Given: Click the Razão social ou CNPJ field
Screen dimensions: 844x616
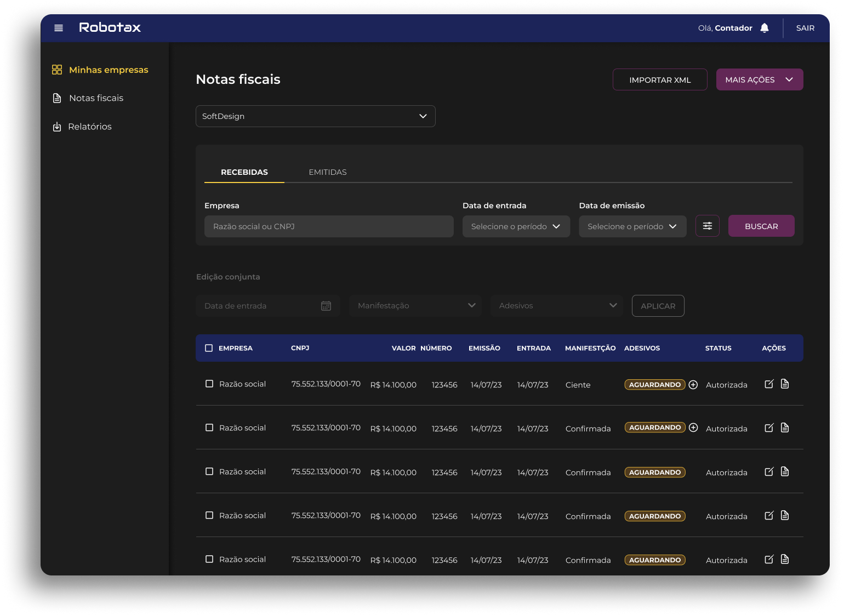Looking at the screenshot, I should [x=329, y=226].
